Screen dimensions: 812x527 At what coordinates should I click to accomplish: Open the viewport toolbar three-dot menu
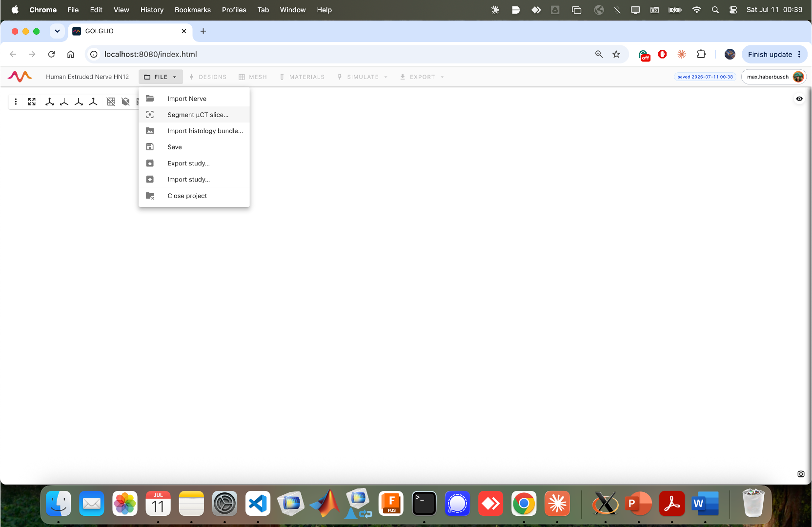[16, 101]
